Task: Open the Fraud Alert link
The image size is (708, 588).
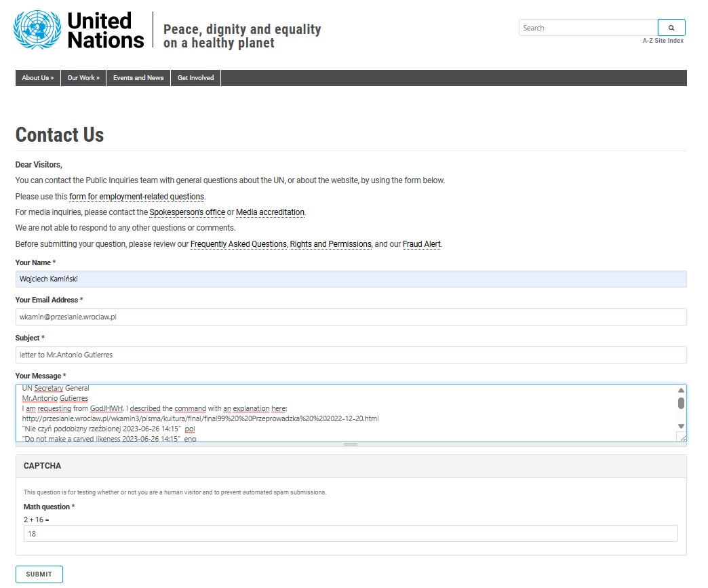Action: point(422,244)
